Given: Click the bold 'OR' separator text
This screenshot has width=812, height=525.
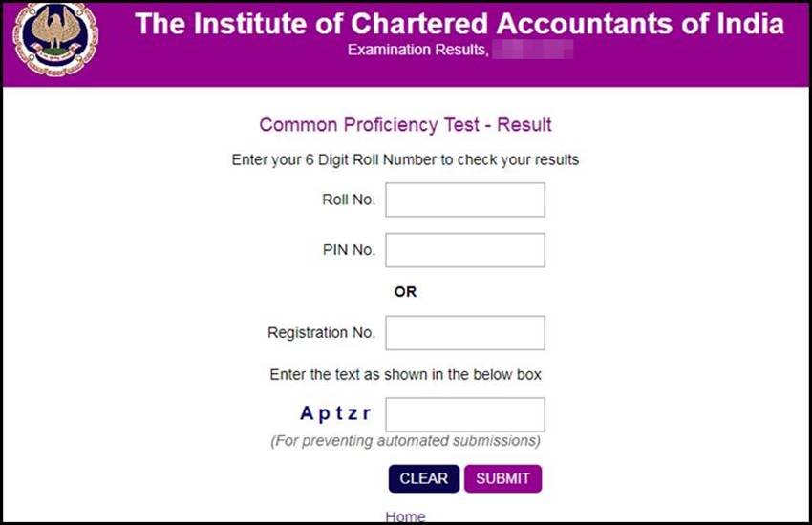Looking at the screenshot, I should point(405,292).
